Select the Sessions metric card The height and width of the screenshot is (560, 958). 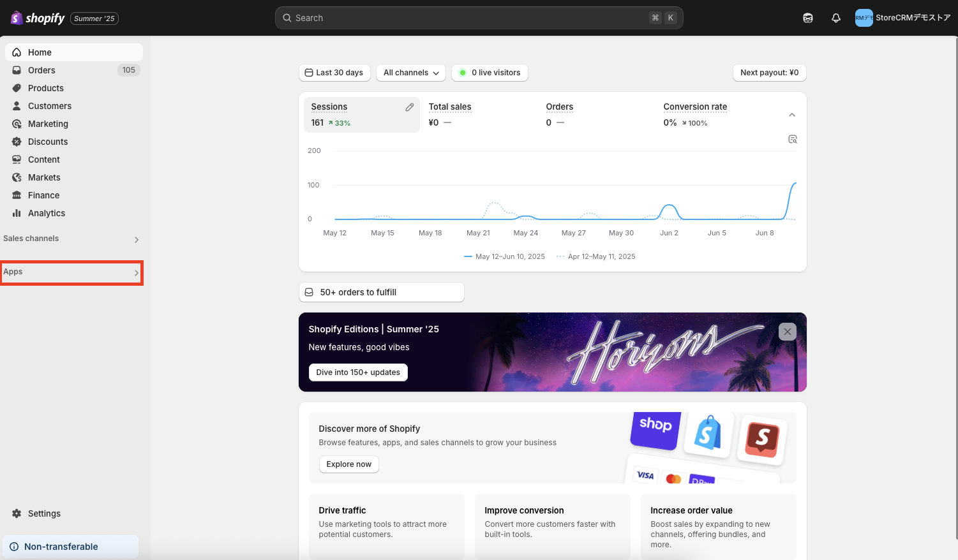[362, 115]
